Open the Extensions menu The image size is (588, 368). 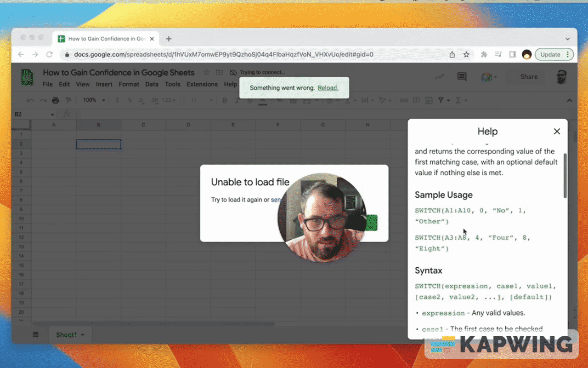[202, 84]
